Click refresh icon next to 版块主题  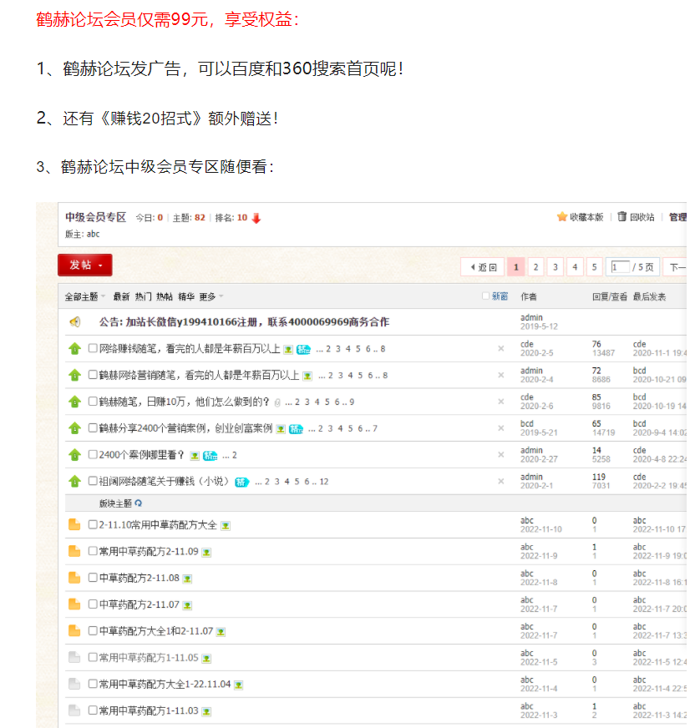[139, 503]
